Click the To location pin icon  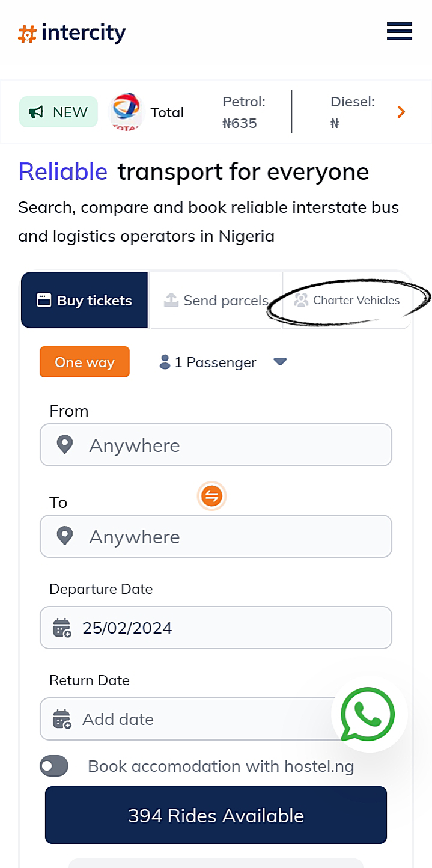click(65, 536)
